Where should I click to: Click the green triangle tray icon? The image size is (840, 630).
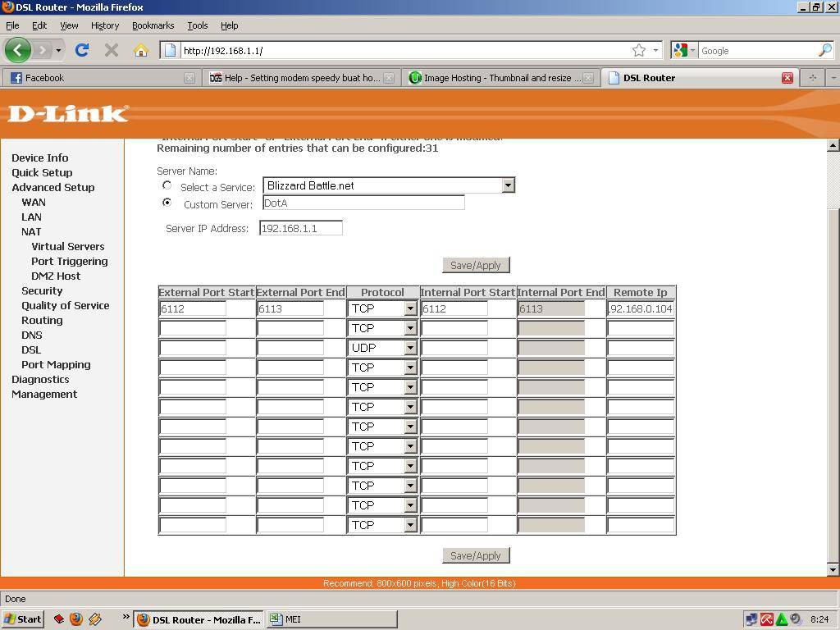782,619
